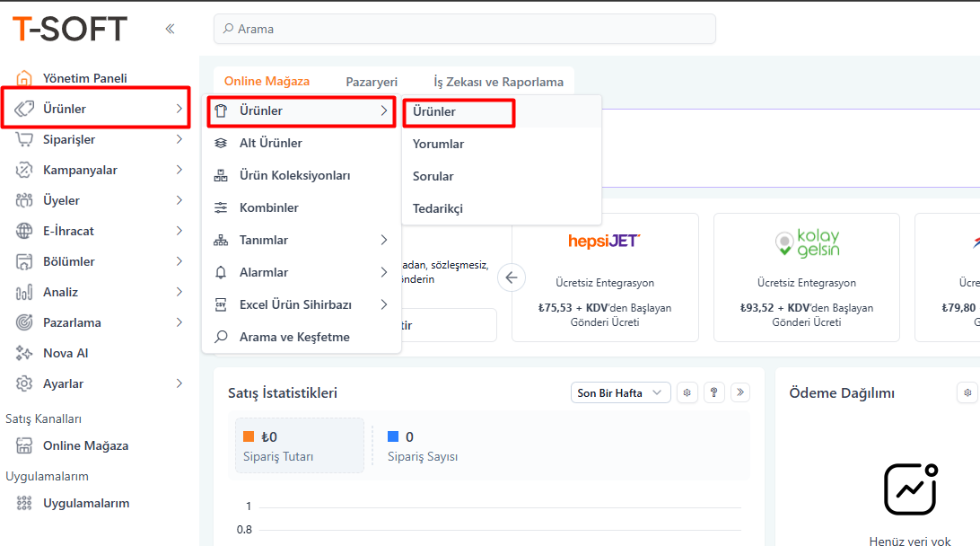Image resolution: width=980 pixels, height=546 pixels.
Task: Click the E-İhracat globe icon
Action: click(24, 231)
